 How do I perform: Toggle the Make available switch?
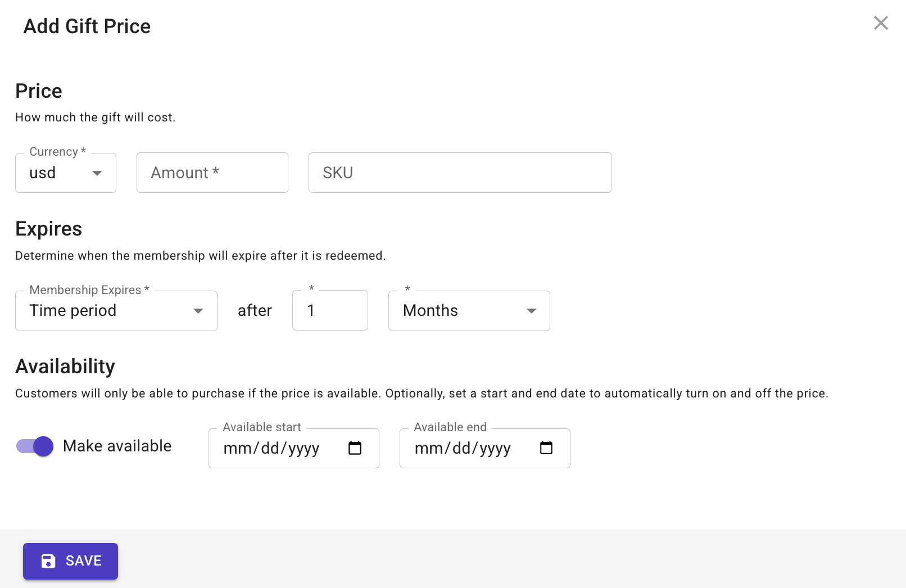35,446
